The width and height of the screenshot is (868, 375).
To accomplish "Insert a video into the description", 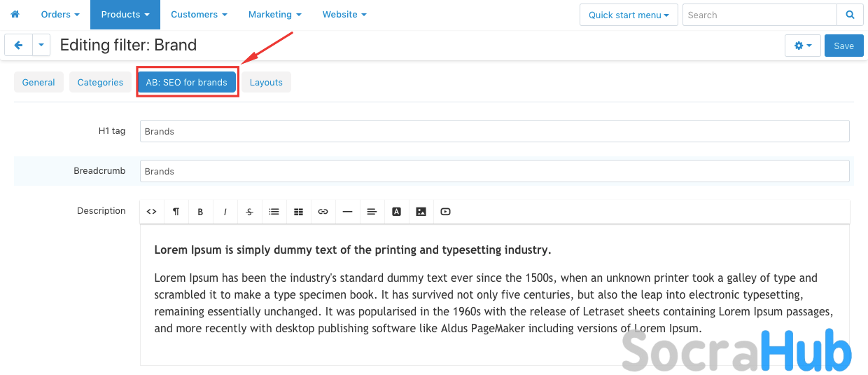I will pyautogui.click(x=445, y=212).
